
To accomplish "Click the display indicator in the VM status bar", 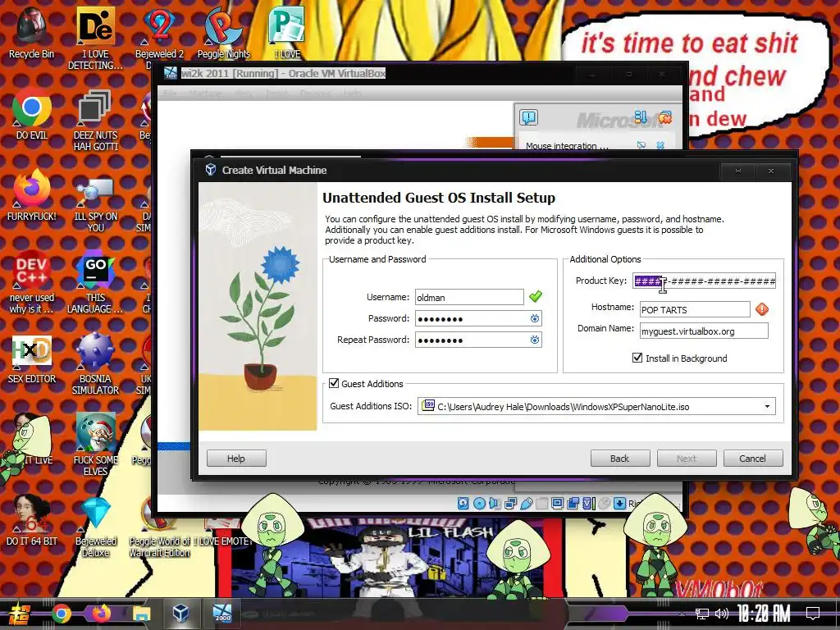I will tap(558, 503).
